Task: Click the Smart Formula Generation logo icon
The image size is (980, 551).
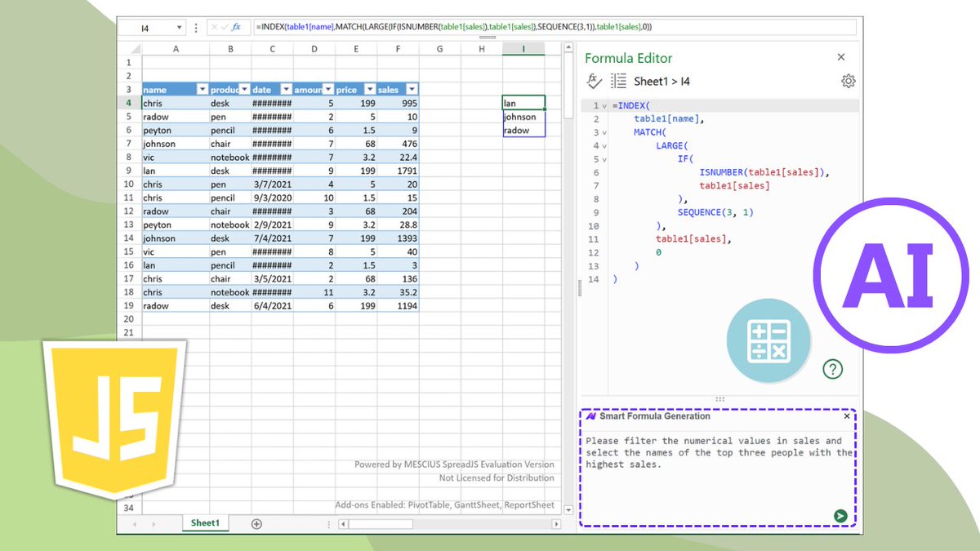Action: tap(590, 416)
